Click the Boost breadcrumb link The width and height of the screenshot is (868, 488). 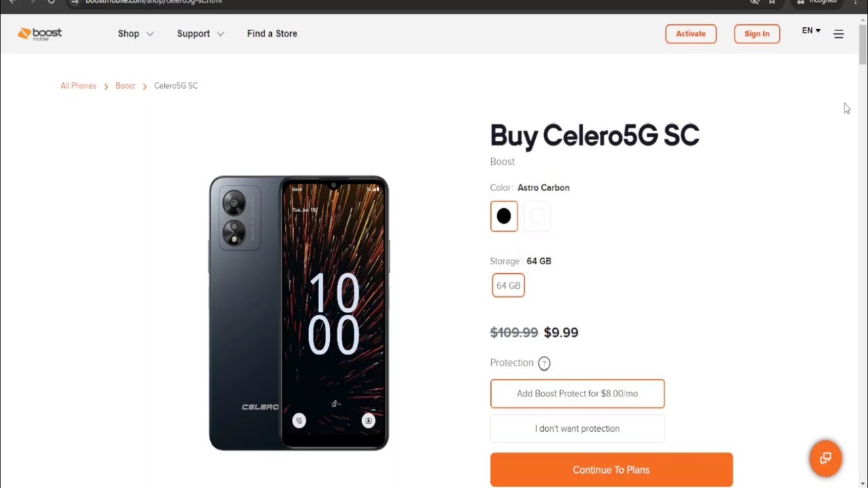[x=125, y=86]
